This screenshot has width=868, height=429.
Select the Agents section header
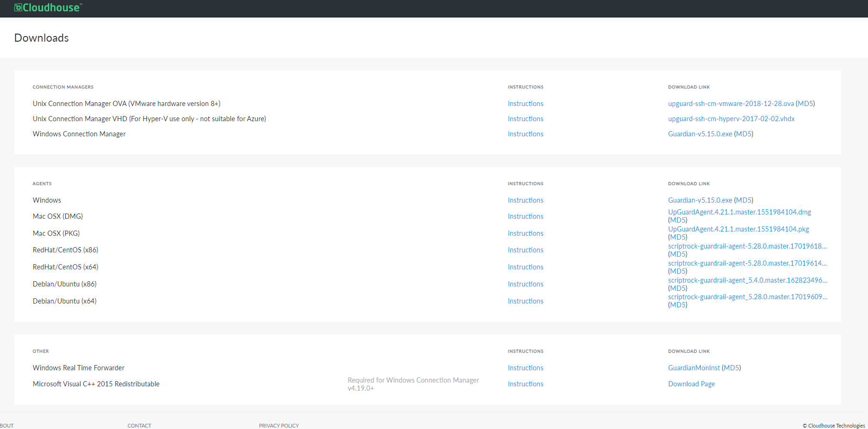point(42,184)
